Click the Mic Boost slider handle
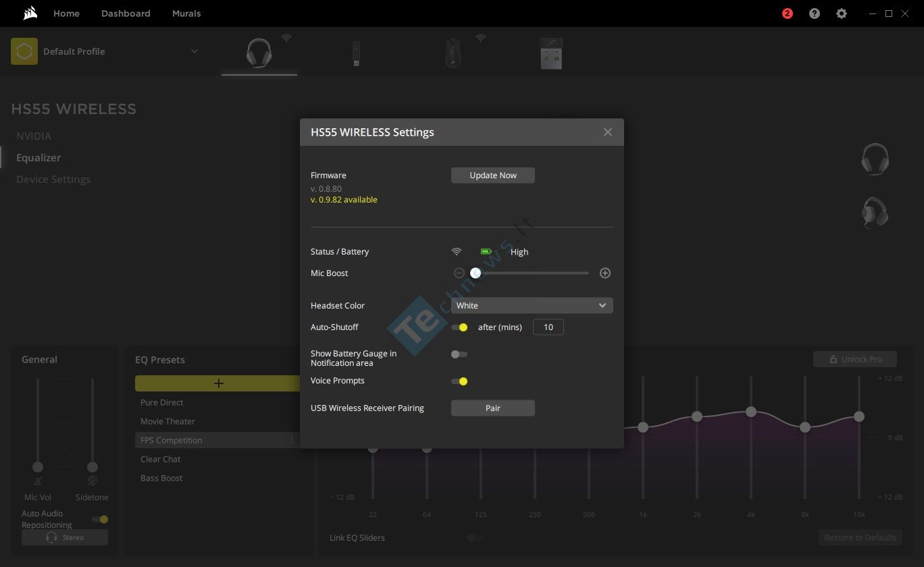The height and width of the screenshot is (567, 924). (476, 273)
